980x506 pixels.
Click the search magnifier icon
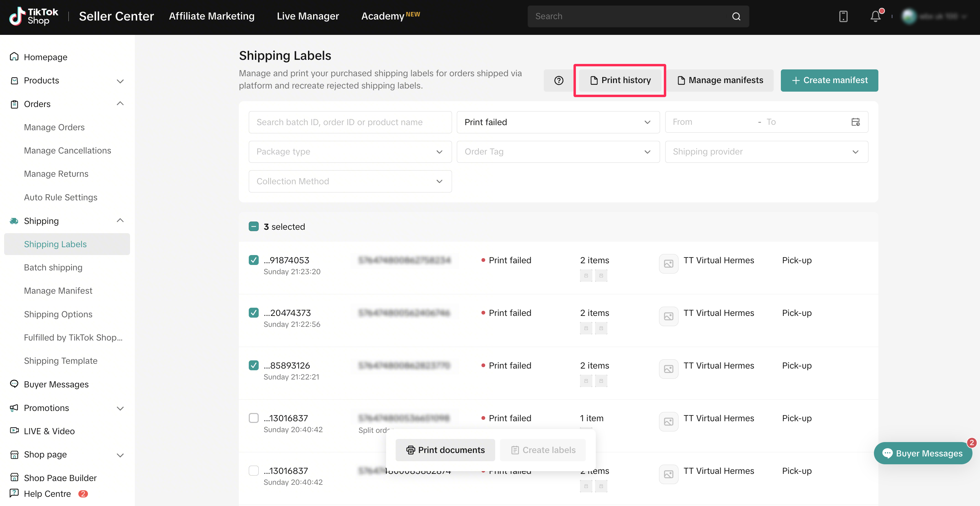pos(736,16)
